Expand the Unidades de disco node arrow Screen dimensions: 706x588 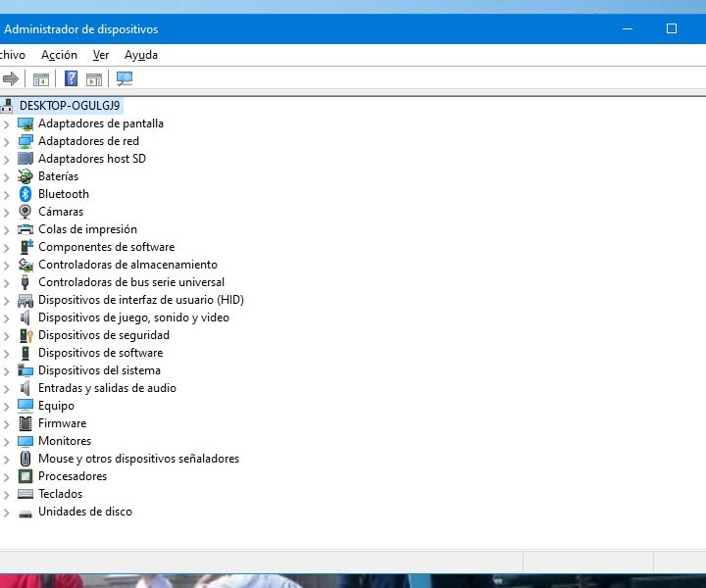[x=6, y=513]
